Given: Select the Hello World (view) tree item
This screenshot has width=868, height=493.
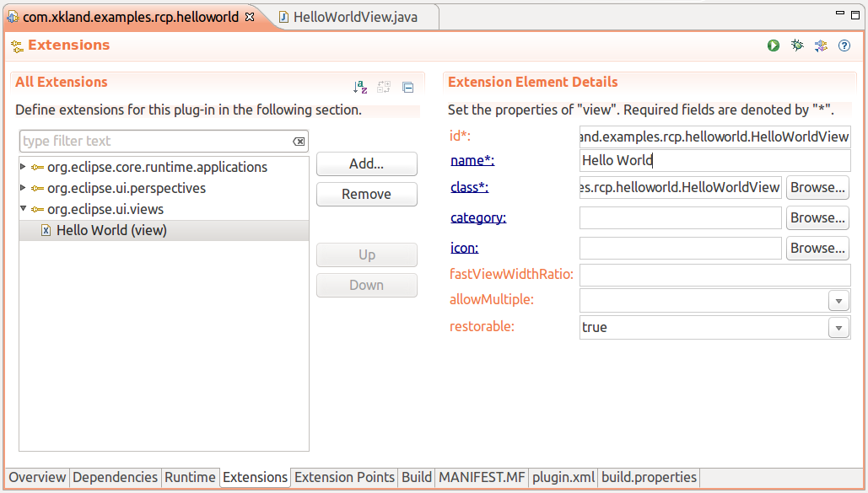Looking at the screenshot, I should tap(111, 230).
